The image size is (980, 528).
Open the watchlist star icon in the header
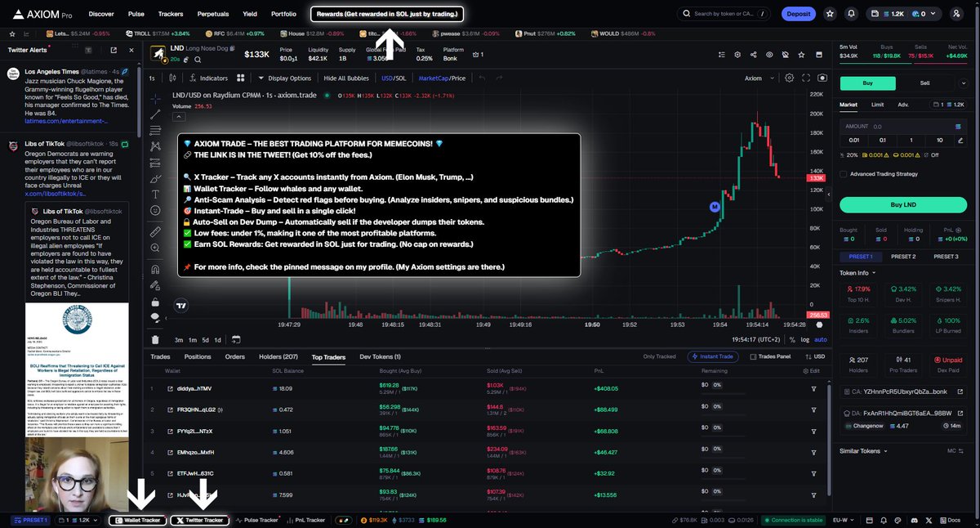831,14
